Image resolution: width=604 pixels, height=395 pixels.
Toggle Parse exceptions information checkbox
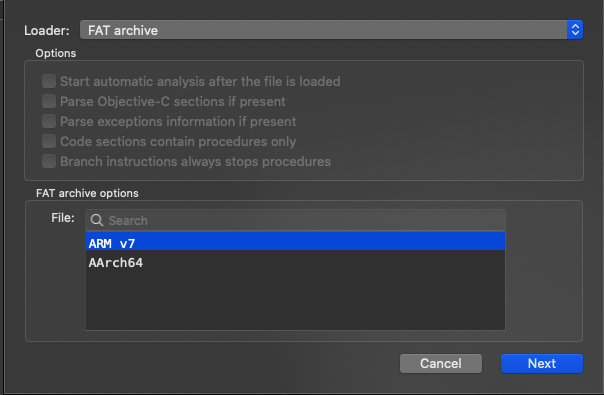[49, 121]
